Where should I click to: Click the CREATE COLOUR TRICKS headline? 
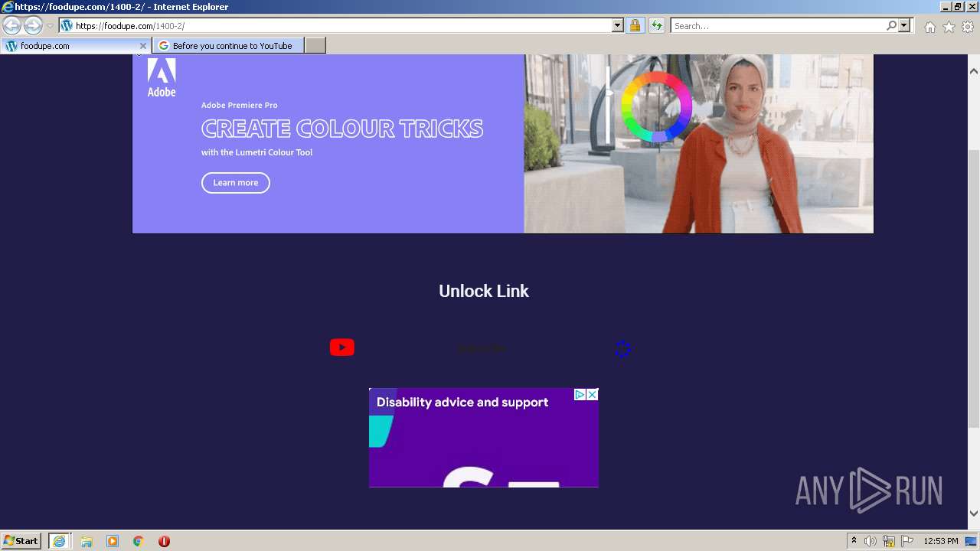tap(342, 129)
